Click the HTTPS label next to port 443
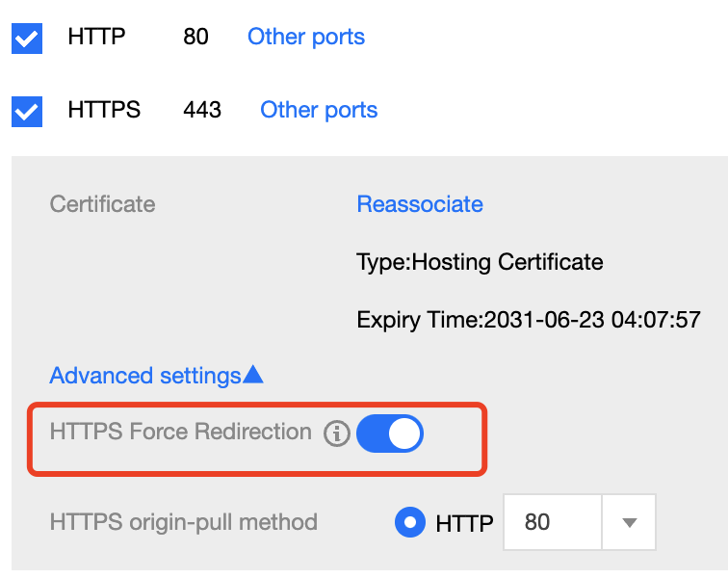The image size is (728, 578). pos(104,110)
